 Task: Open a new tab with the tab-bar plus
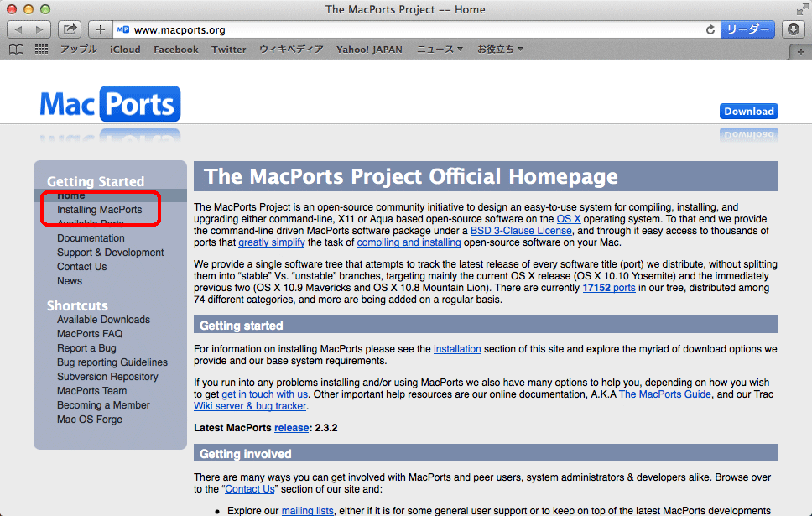click(800, 52)
